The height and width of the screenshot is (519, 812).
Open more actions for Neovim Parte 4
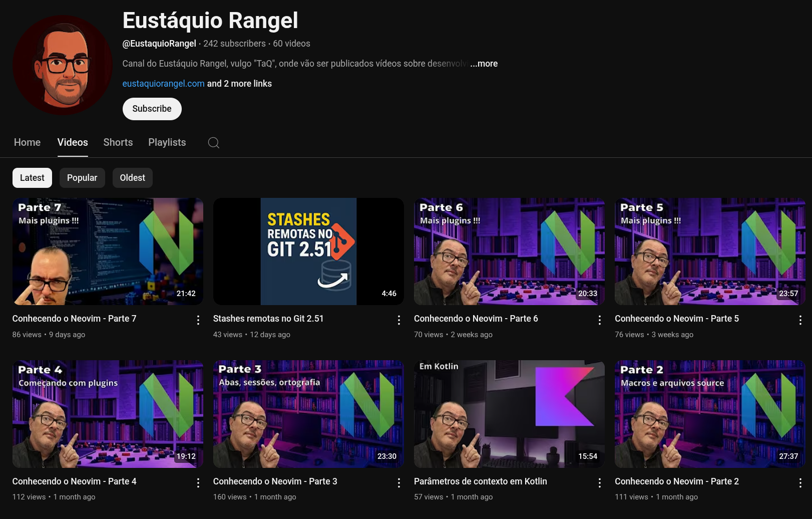198,483
